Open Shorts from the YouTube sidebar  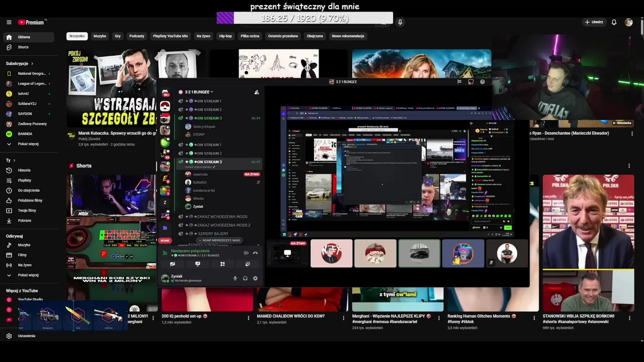point(30,47)
